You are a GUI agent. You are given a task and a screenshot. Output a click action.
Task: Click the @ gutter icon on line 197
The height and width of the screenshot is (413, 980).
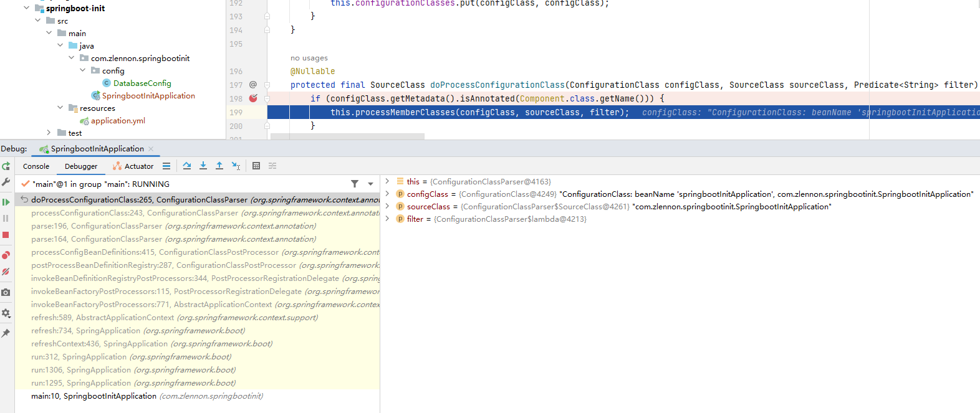[x=253, y=85]
